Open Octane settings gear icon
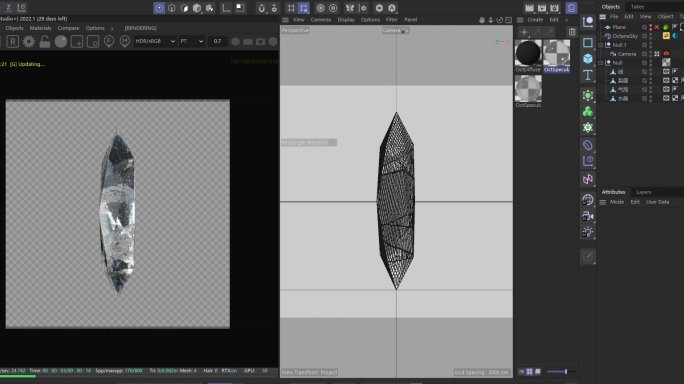This screenshot has width=684, height=384. (x=29, y=41)
